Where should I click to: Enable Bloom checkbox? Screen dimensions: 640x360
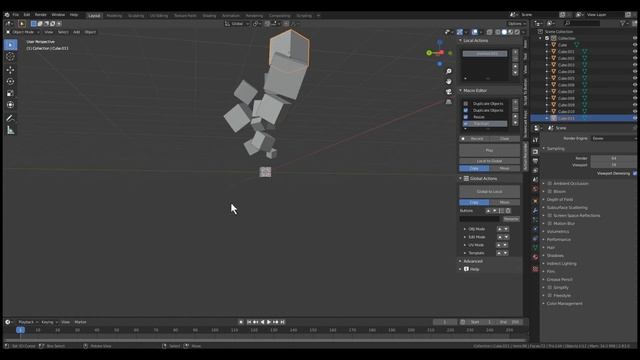[x=550, y=191]
